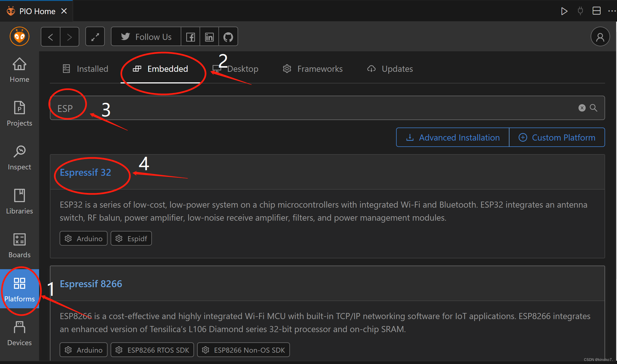This screenshot has width=617, height=364.
Task: Open the Espressif 32 platform link
Action: pyautogui.click(x=85, y=172)
